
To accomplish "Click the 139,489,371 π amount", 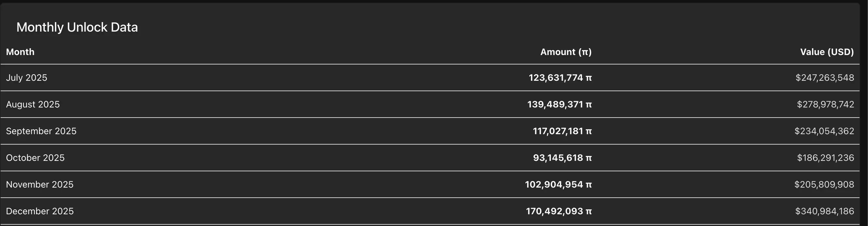I will point(559,104).
